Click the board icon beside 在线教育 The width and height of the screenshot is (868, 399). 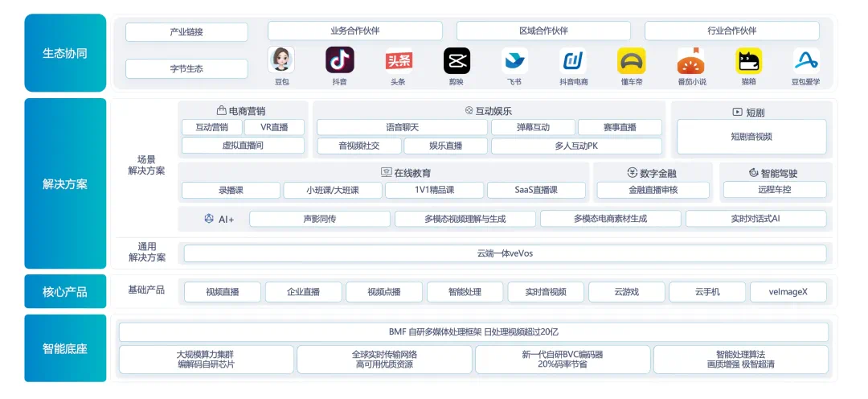[387, 172]
